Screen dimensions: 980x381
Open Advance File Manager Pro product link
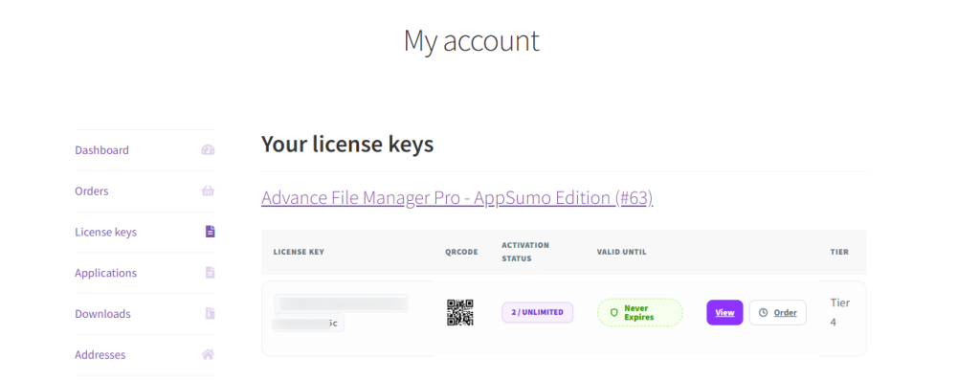(x=457, y=198)
